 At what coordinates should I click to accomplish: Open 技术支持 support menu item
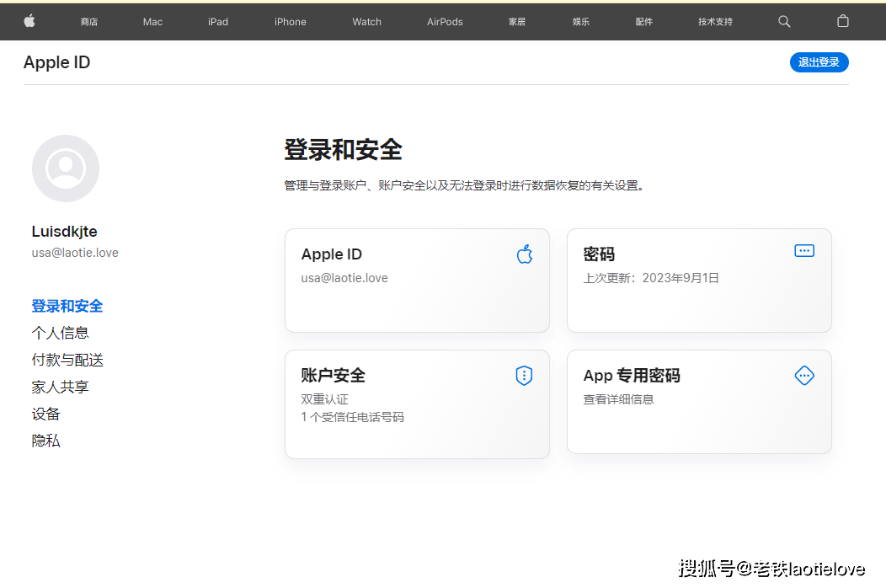pyautogui.click(x=715, y=22)
